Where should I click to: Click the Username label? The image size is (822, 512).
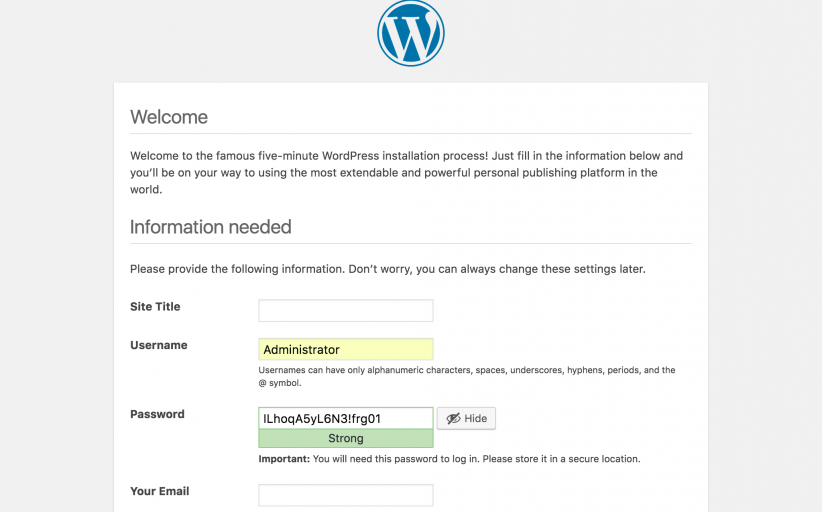158,345
